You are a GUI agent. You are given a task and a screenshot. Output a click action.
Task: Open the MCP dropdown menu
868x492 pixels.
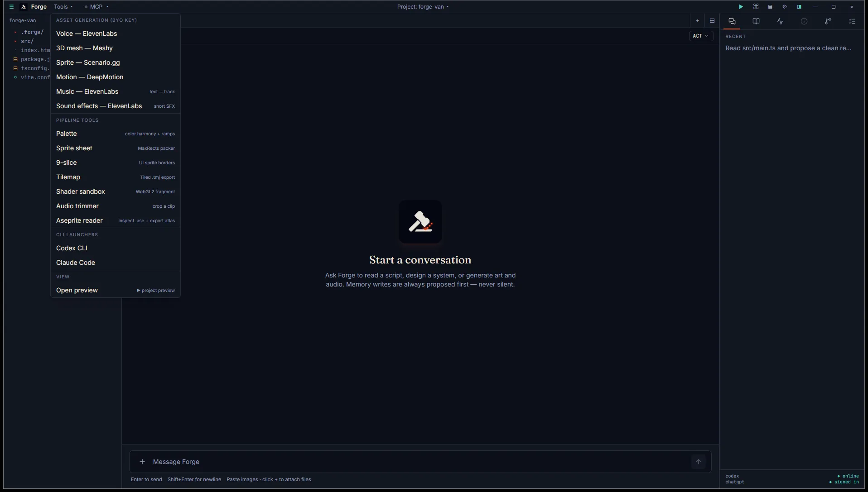(96, 7)
